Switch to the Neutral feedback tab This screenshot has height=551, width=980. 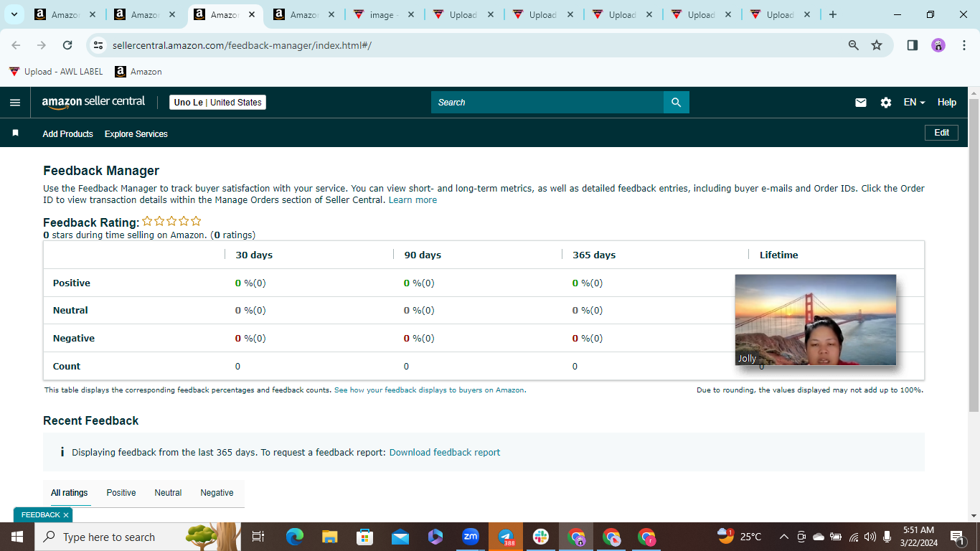pos(168,493)
